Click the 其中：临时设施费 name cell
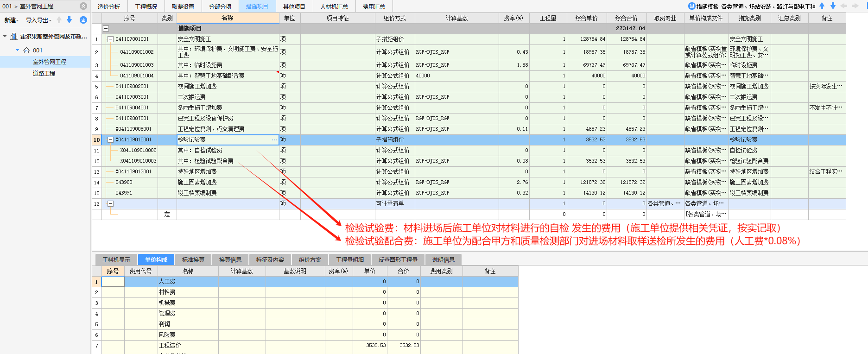 click(228, 65)
